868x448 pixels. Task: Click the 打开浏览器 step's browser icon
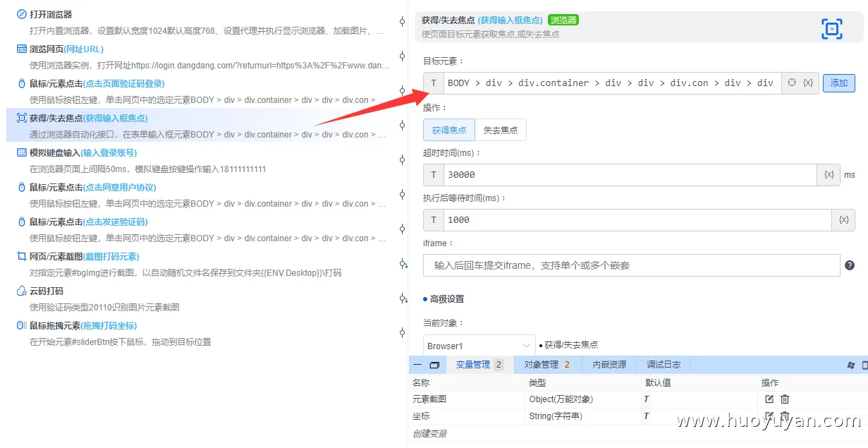(x=22, y=14)
